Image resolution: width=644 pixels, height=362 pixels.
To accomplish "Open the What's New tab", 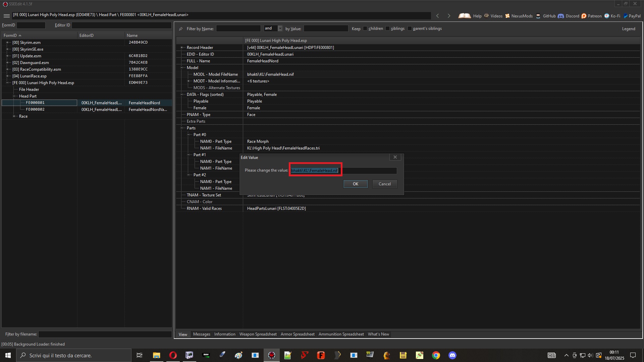I will coord(378,334).
